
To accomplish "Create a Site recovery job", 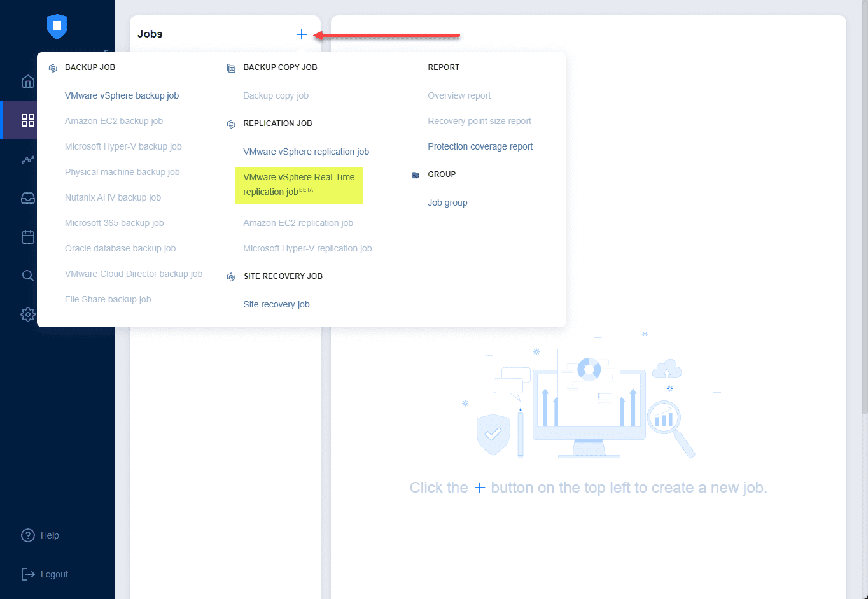I will coord(276,304).
